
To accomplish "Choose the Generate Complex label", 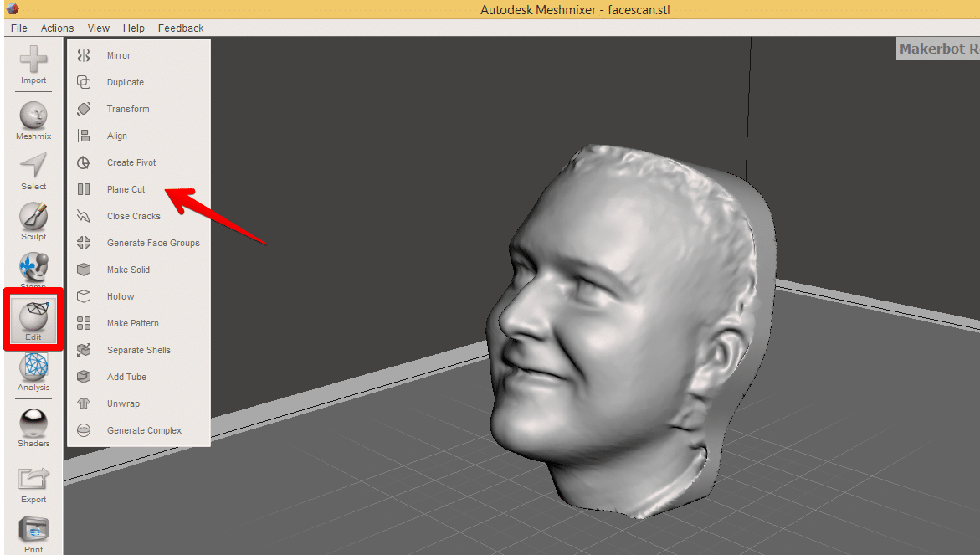I will (145, 430).
